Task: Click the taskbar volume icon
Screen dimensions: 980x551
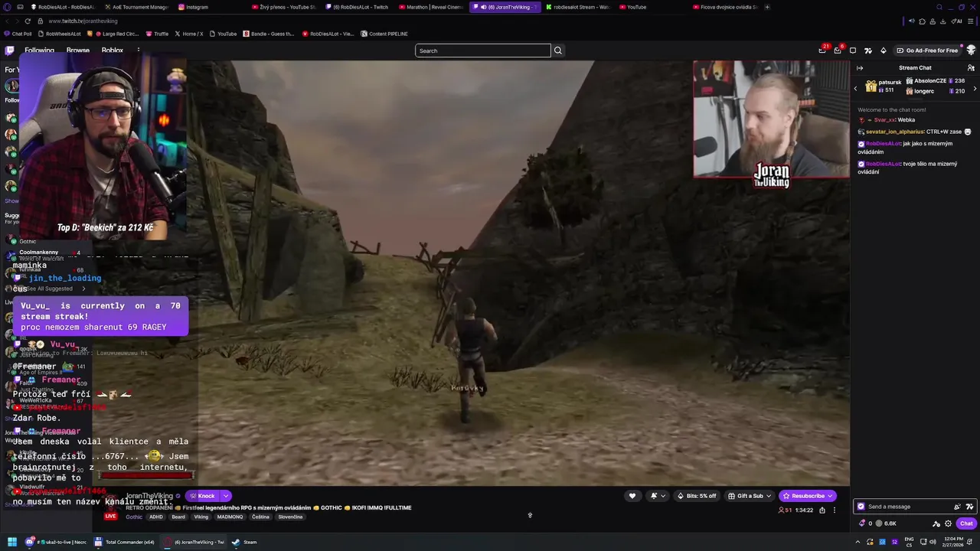Action: click(932, 542)
